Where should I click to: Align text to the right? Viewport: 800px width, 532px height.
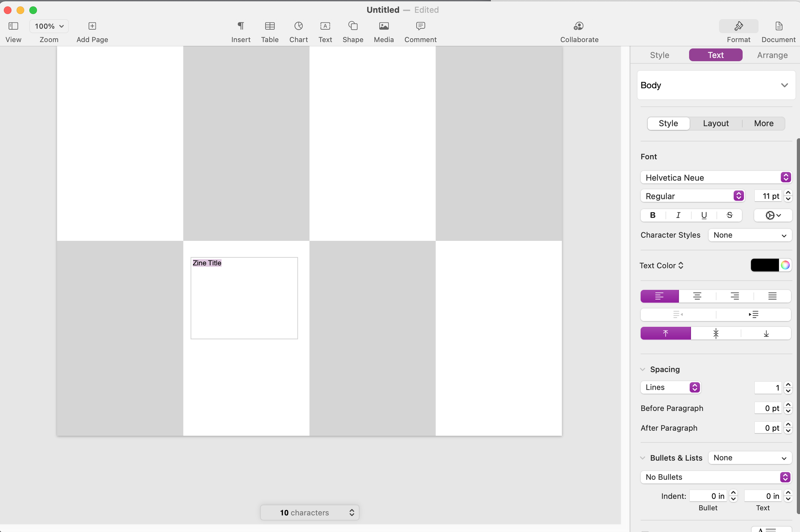point(735,296)
